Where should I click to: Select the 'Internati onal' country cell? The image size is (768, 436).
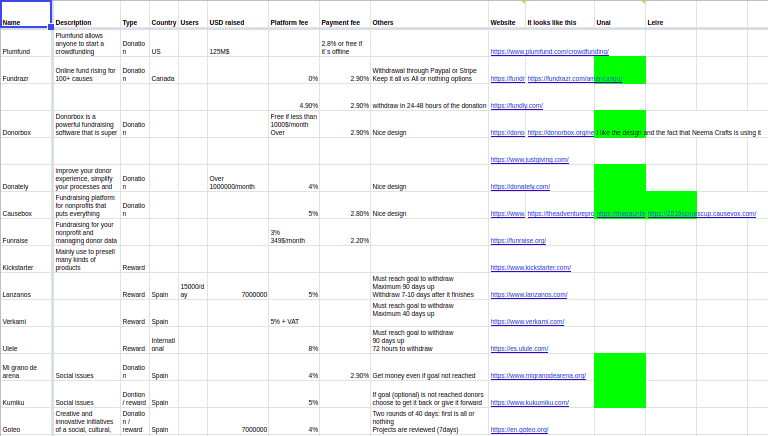[164, 340]
